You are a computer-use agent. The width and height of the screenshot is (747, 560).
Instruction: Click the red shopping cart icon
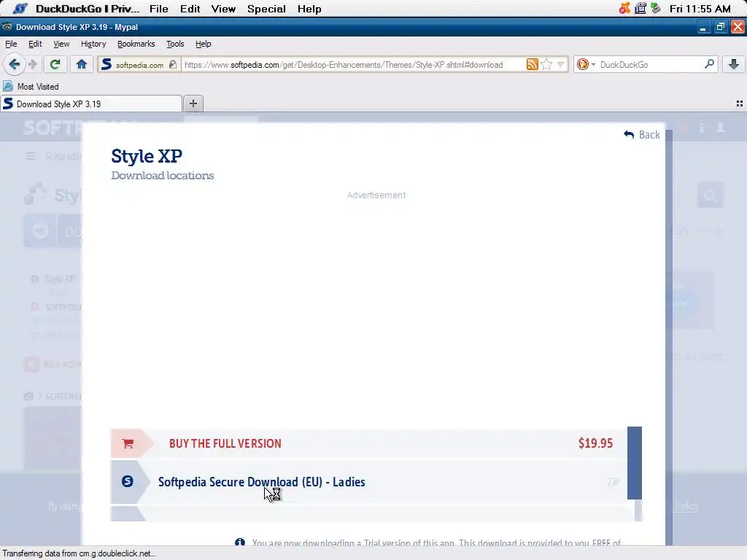coord(128,443)
